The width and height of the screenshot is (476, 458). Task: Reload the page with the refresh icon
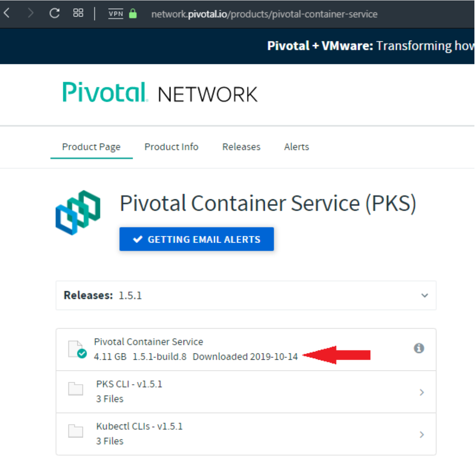coord(54,13)
